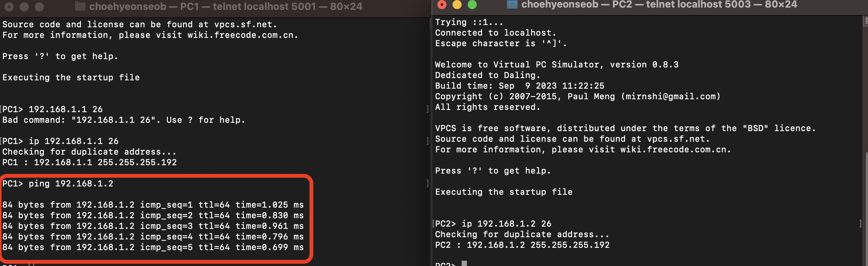The height and width of the screenshot is (266, 868).
Task: Minimize the PC2 terminal with yellow button
Action: [457, 5]
